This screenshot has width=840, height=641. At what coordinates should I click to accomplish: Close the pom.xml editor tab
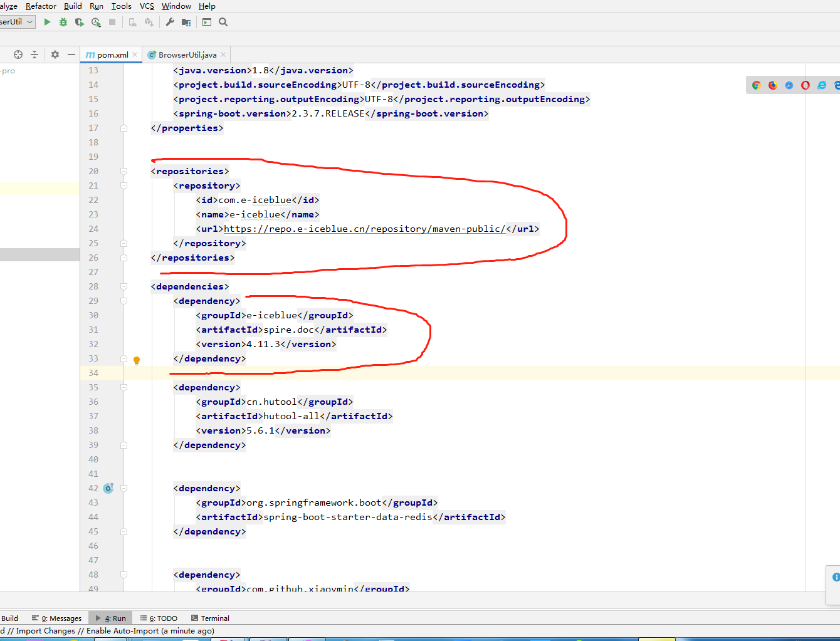[x=135, y=55]
